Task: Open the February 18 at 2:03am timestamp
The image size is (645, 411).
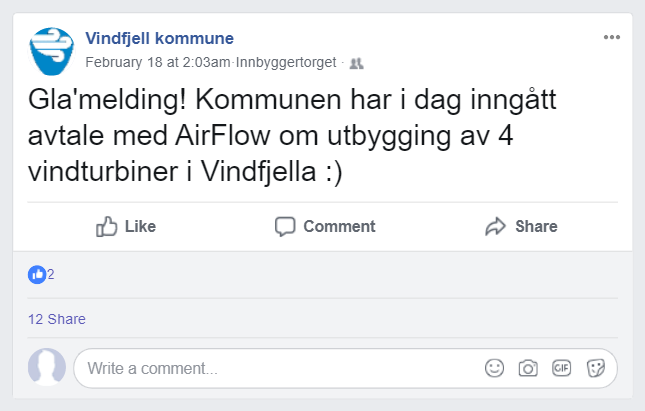Action: [x=158, y=62]
